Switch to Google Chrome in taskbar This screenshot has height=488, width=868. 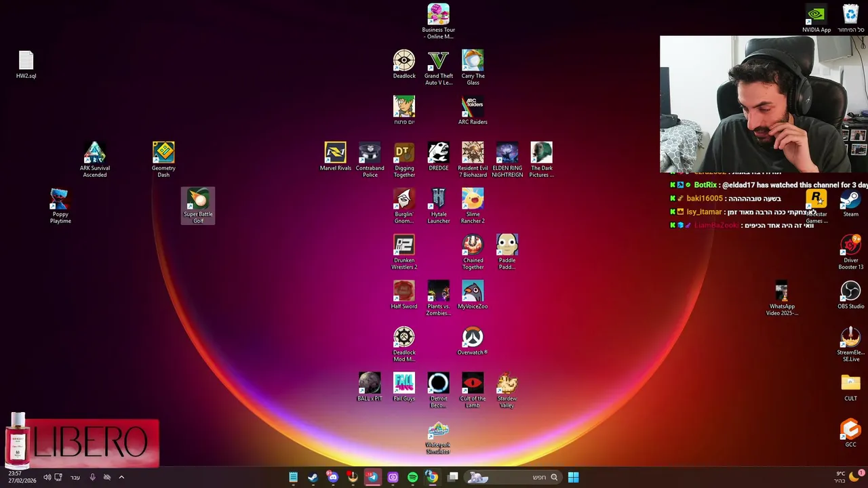tap(432, 477)
